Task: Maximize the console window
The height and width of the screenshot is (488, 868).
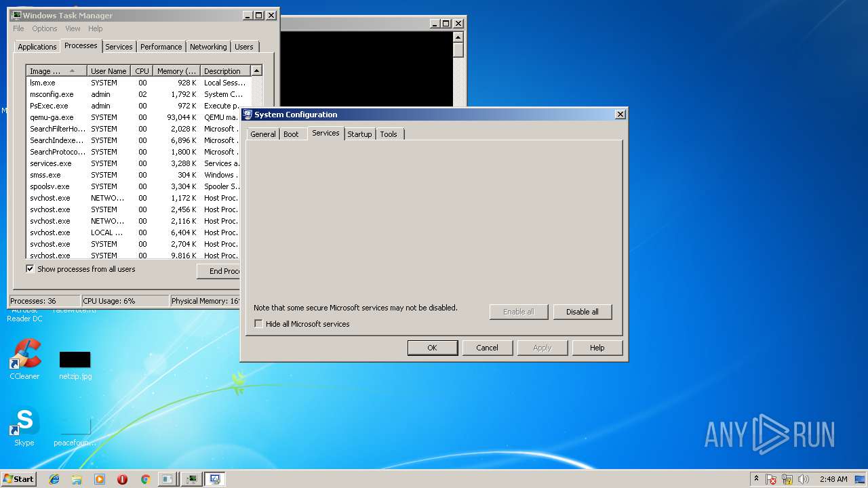Action: pyautogui.click(x=446, y=23)
